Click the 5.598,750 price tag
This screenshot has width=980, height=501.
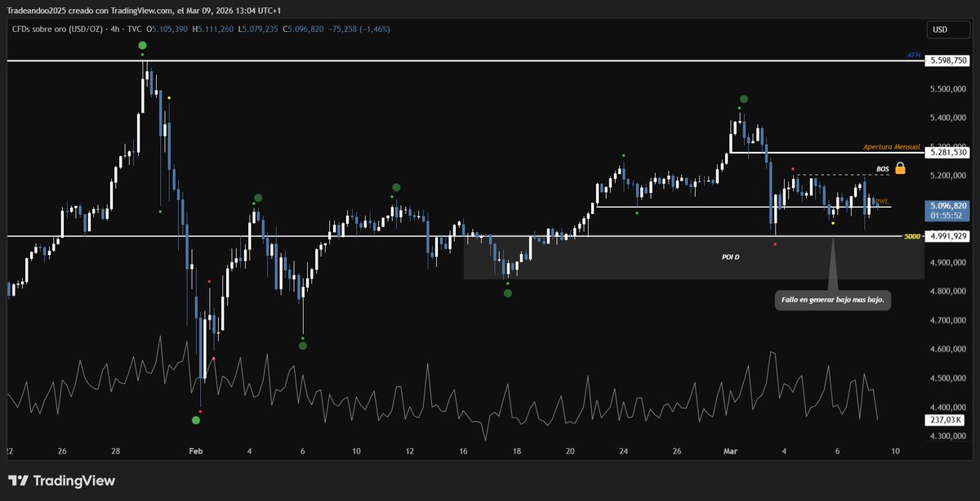tap(948, 60)
